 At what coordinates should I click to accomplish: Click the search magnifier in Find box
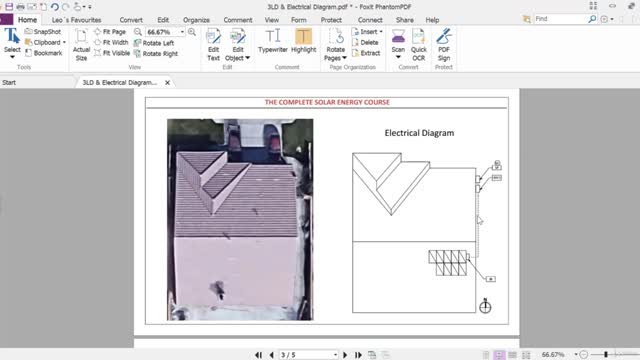tap(592, 19)
